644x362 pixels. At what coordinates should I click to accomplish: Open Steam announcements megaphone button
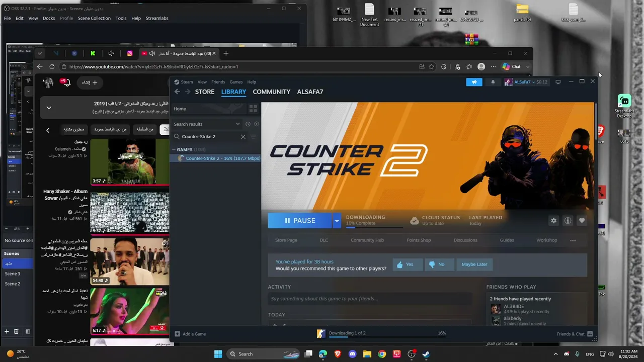[x=474, y=82]
